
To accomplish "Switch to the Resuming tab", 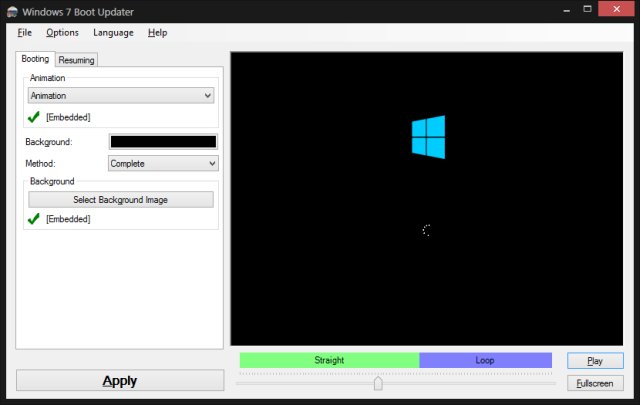I will point(76,60).
